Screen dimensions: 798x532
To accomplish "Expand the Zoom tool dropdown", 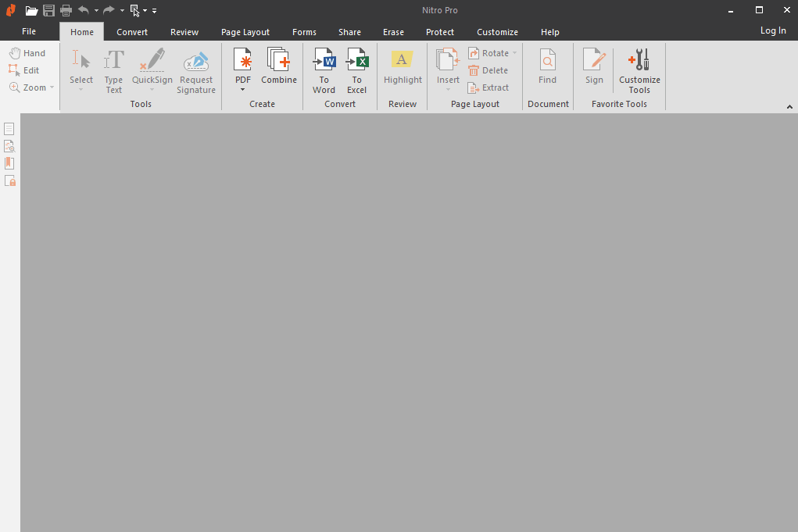I will click(x=52, y=87).
